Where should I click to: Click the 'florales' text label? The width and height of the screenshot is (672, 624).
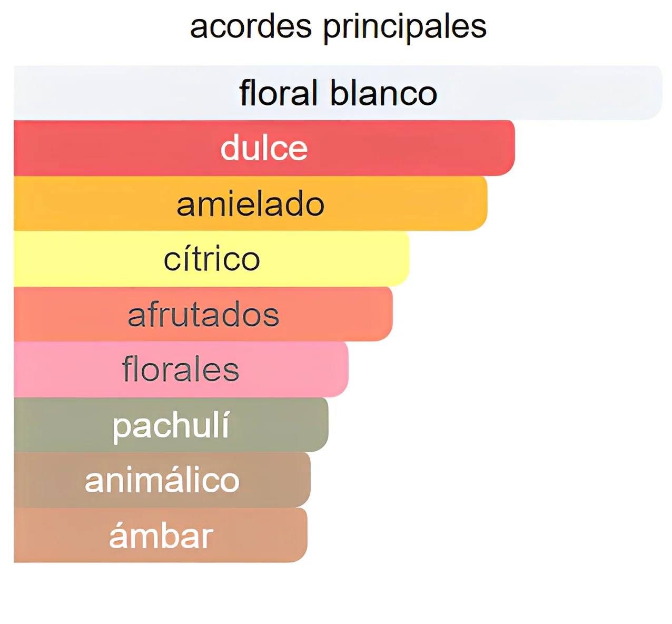(181, 369)
